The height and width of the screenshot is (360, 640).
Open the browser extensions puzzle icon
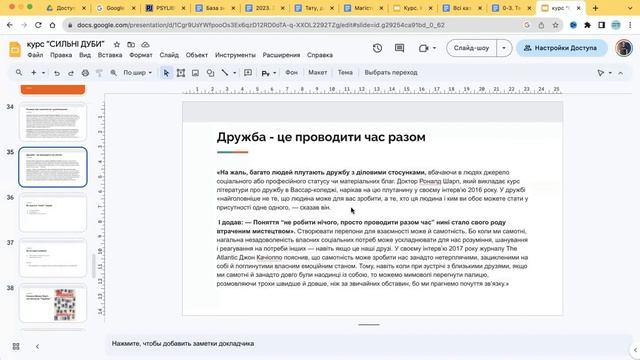tap(587, 25)
